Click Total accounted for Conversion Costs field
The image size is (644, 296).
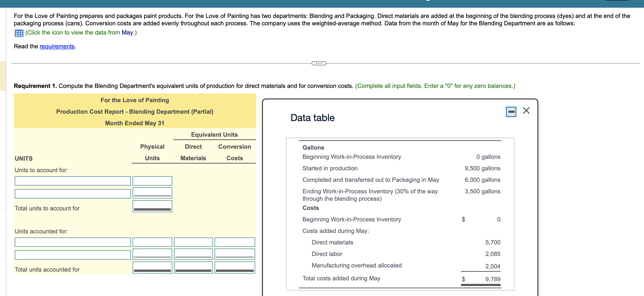(234, 267)
